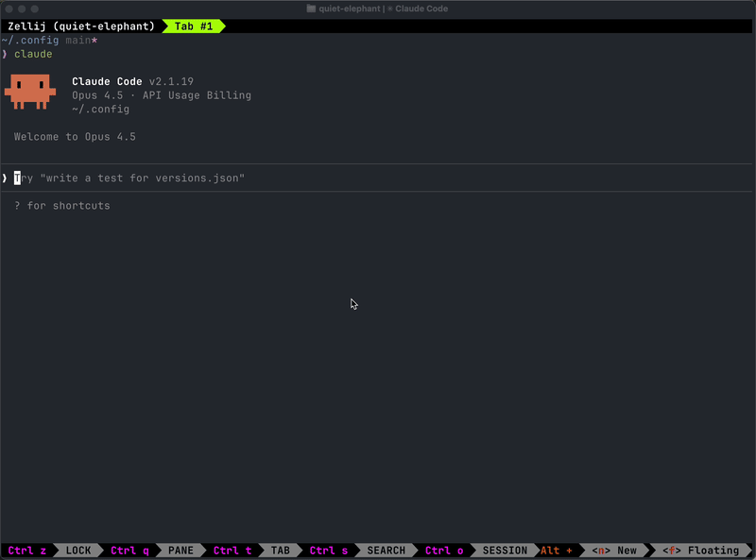Click the "? for shortcuts" hint

(61, 206)
